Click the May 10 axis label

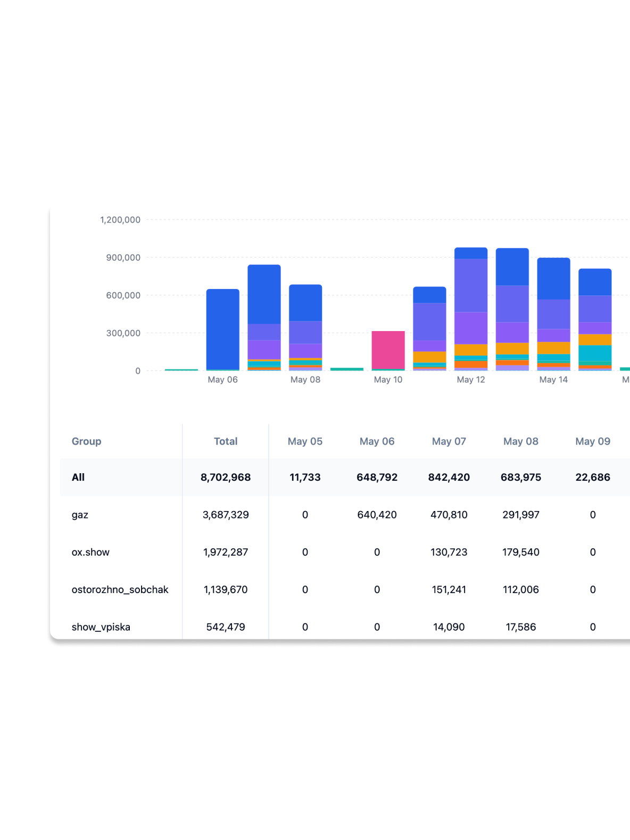388,380
